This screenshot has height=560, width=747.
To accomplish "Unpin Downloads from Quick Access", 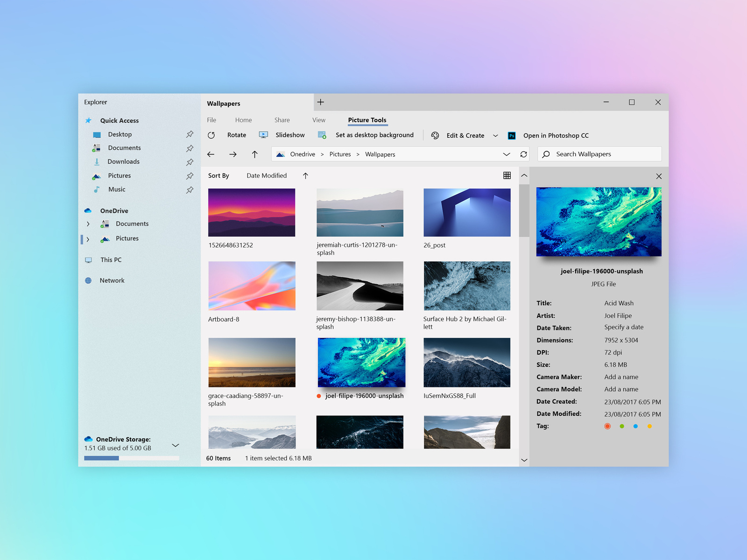I will (190, 162).
